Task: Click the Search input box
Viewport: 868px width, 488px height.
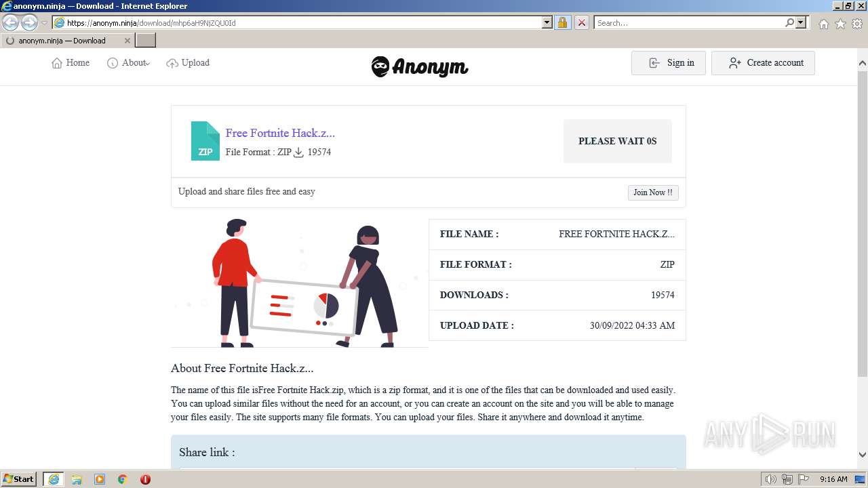Action: 689,22
